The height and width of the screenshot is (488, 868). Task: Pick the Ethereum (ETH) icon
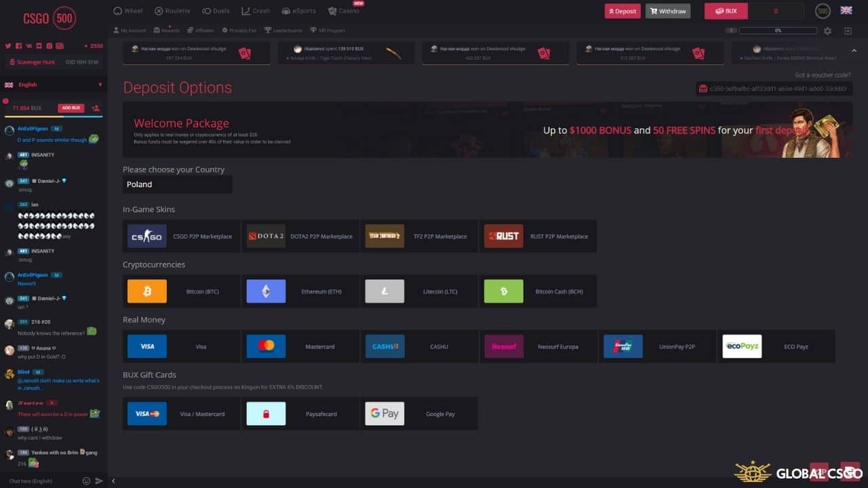(x=266, y=291)
